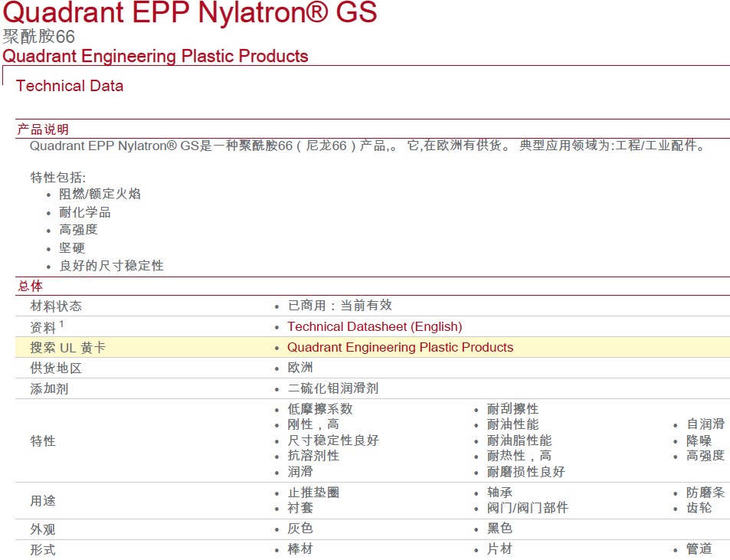This screenshot has height=560, width=730.
Task: Select the 棒材 form value
Action: tap(300, 549)
